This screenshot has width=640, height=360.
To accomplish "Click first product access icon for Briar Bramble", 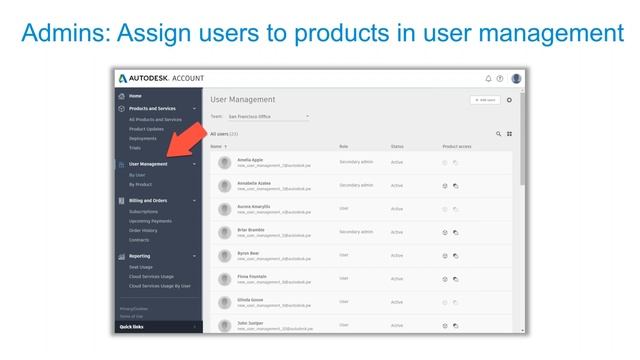I will [445, 232].
